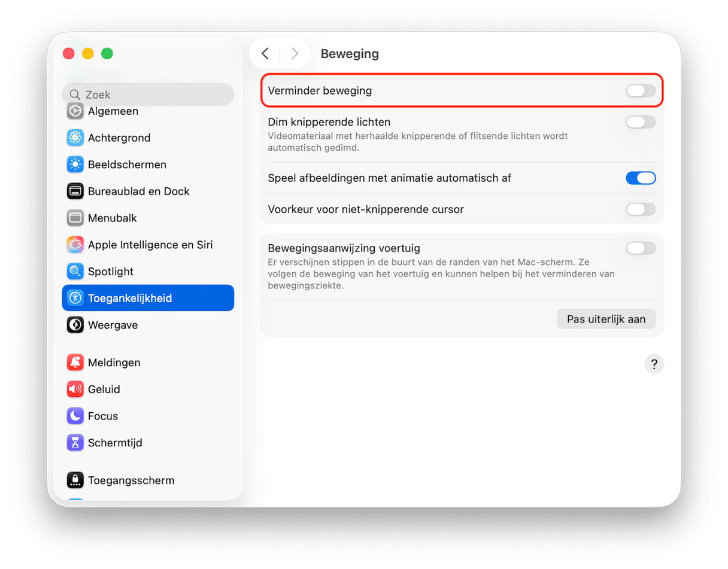Select Focus in the sidebar
Viewport: 728px width, 569px height.
102,416
